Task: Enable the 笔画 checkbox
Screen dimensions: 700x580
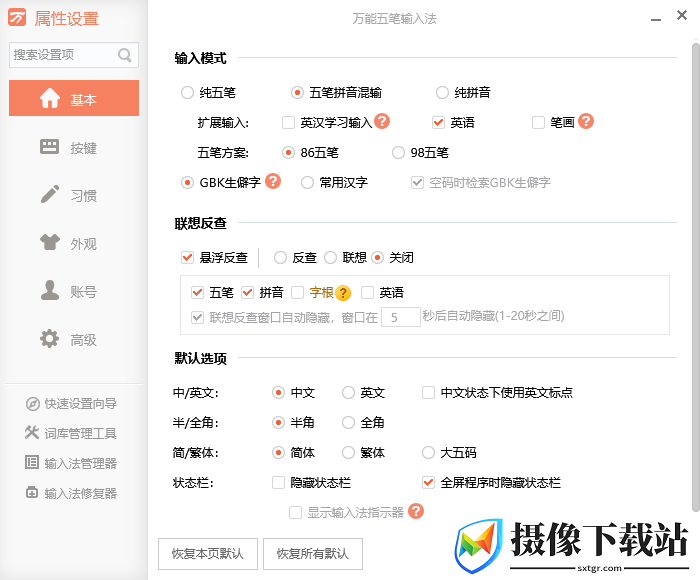Action: 538,122
